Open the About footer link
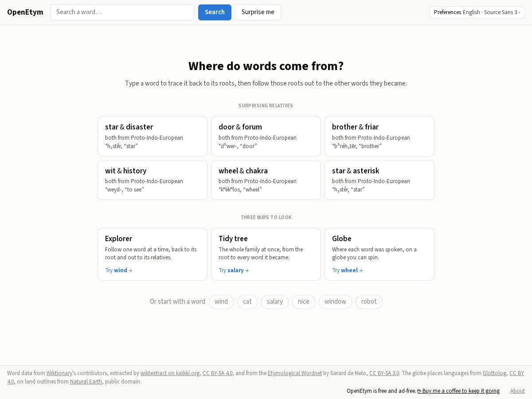The width and height of the screenshot is (532, 399). coord(517,391)
